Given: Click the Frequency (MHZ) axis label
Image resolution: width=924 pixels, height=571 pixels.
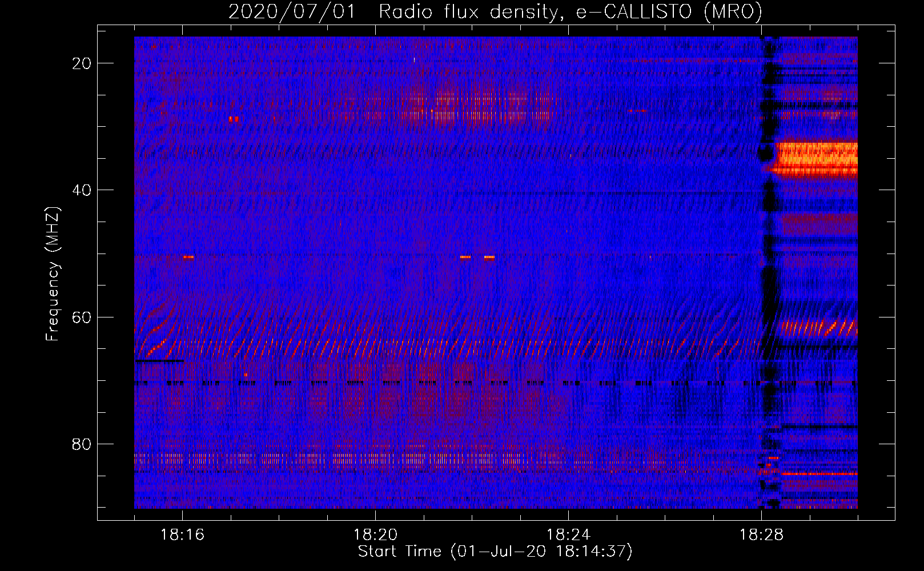Looking at the screenshot, I should [x=53, y=274].
